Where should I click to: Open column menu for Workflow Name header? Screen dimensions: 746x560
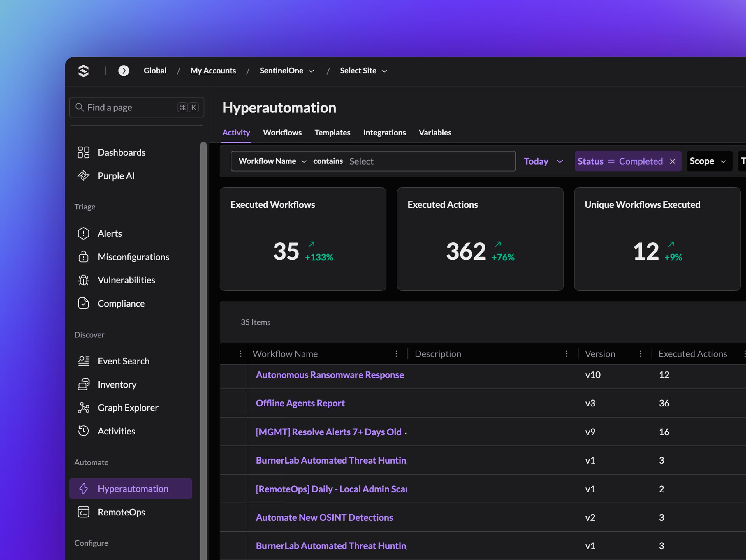396,354
